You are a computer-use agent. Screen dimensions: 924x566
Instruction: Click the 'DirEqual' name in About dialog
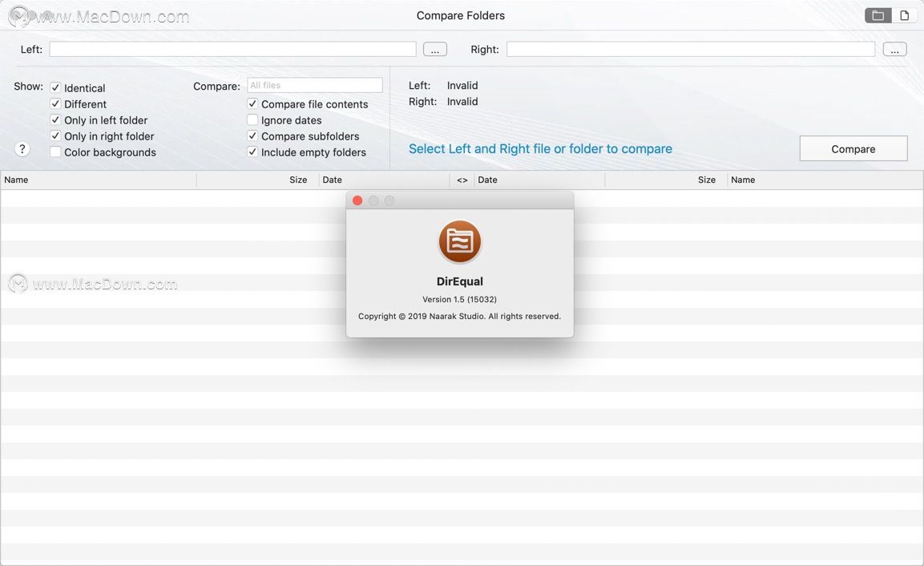tap(460, 281)
